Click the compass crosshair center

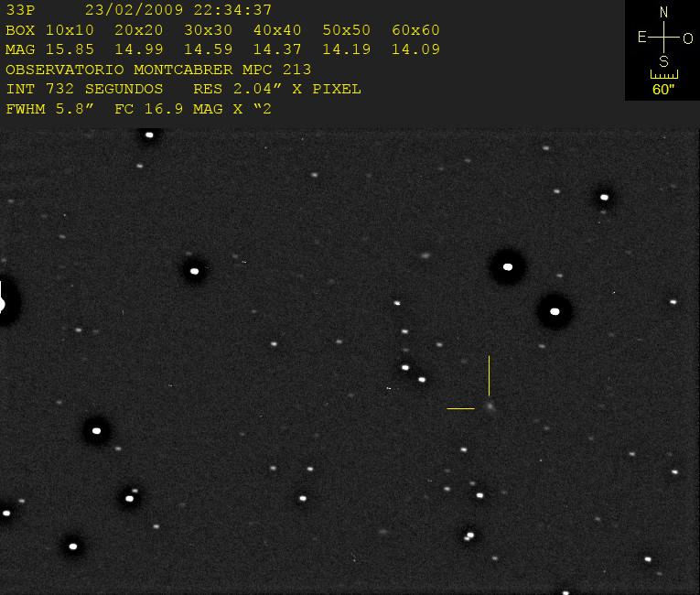pyautogui.click(x=663, y=37)
